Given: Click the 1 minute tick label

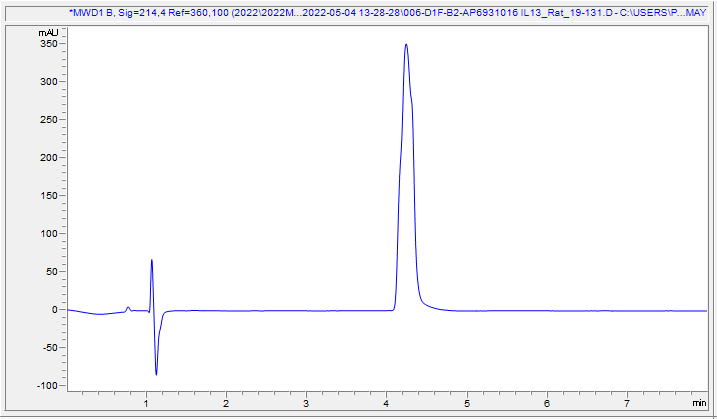Looking at the screenshot, I should pyautogui.click(x=146, y=403).
